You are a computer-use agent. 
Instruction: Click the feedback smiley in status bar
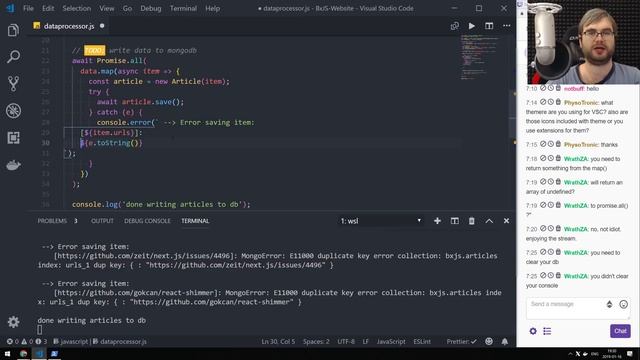pos(489,342)
